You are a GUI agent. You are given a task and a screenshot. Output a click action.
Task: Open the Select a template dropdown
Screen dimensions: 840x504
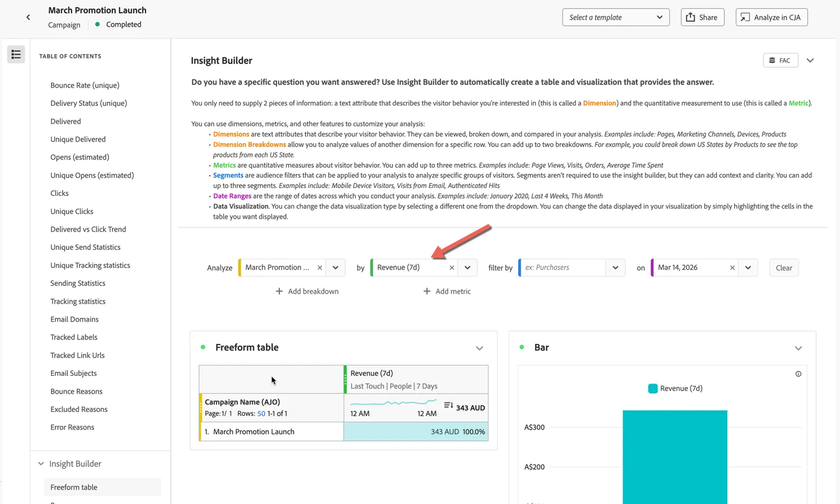(x=616, y=17)
